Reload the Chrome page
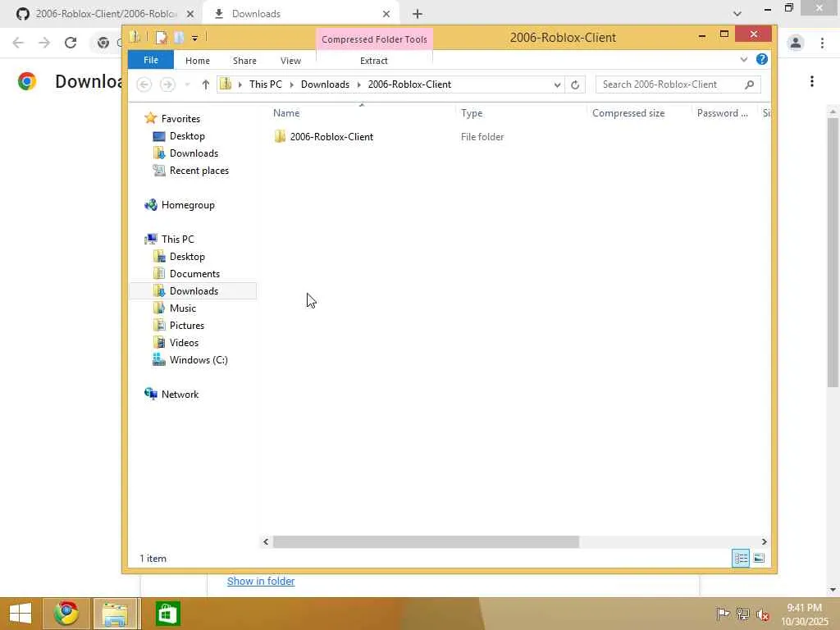This screenshot has height=630, width=840. coord(71,43)
